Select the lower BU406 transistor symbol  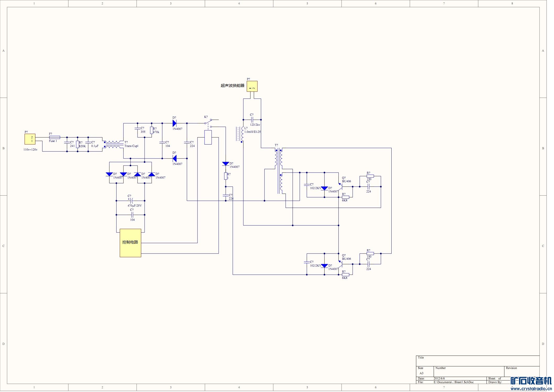coord(340,264)
